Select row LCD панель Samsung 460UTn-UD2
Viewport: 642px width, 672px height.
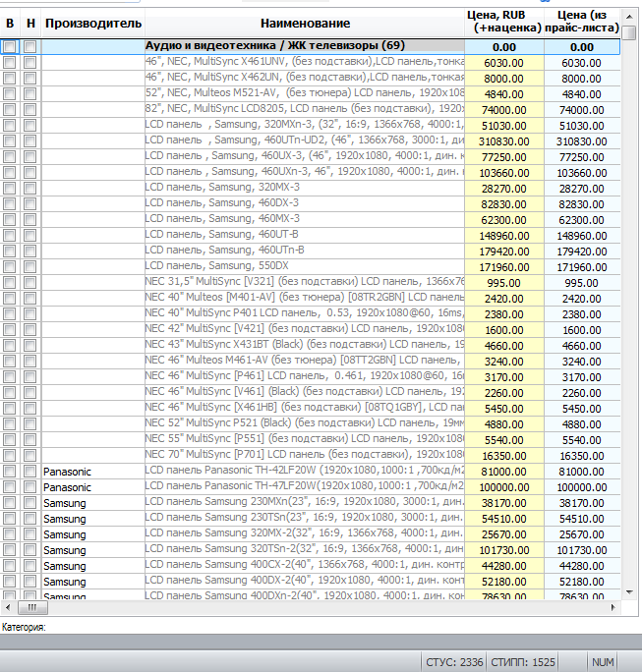coord(310,141)
